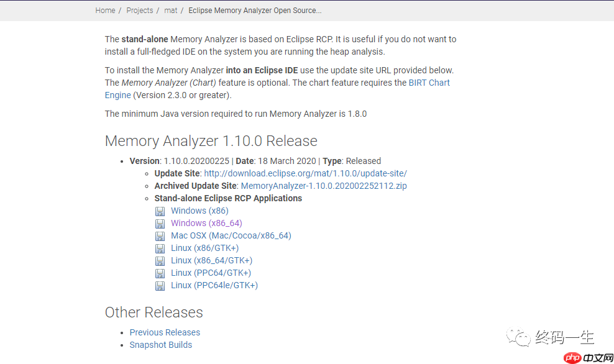Click the floppy disk icon beside Windows (x86)
Screen dimensions: 614x364
tap(160, 211)
